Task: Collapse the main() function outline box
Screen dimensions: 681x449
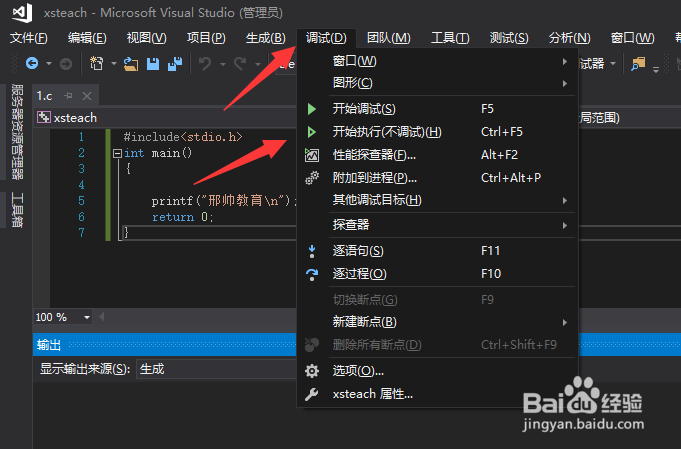Action: click(x=117, y=153)
